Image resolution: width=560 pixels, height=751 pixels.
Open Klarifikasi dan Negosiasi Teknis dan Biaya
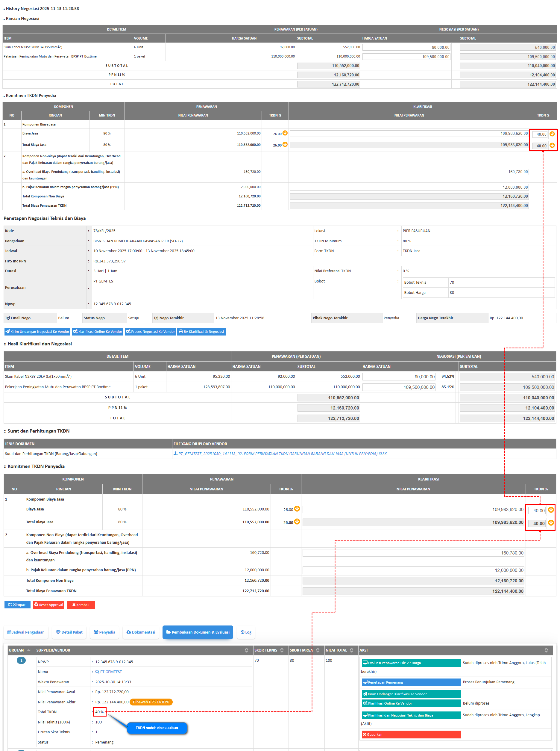tap(411, 715)
